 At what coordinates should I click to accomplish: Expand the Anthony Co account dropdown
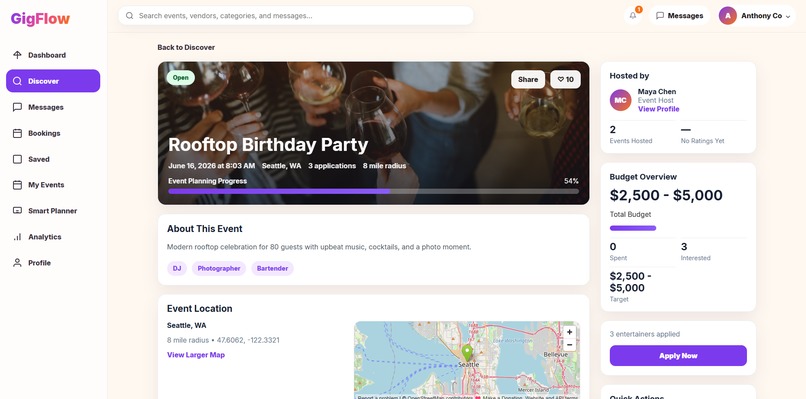788,16
